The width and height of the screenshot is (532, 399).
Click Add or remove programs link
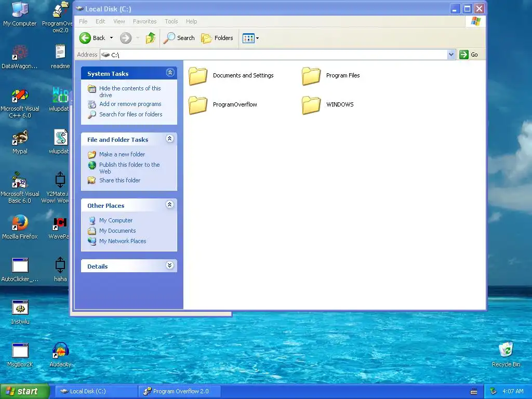130,104
